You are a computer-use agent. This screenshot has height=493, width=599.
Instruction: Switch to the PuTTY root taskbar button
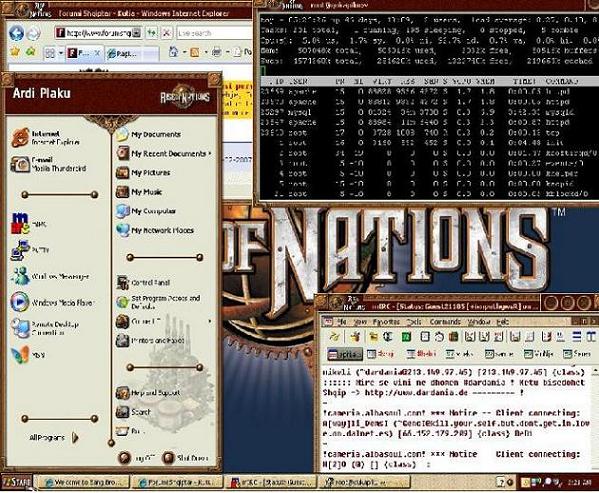pos(364,482)
